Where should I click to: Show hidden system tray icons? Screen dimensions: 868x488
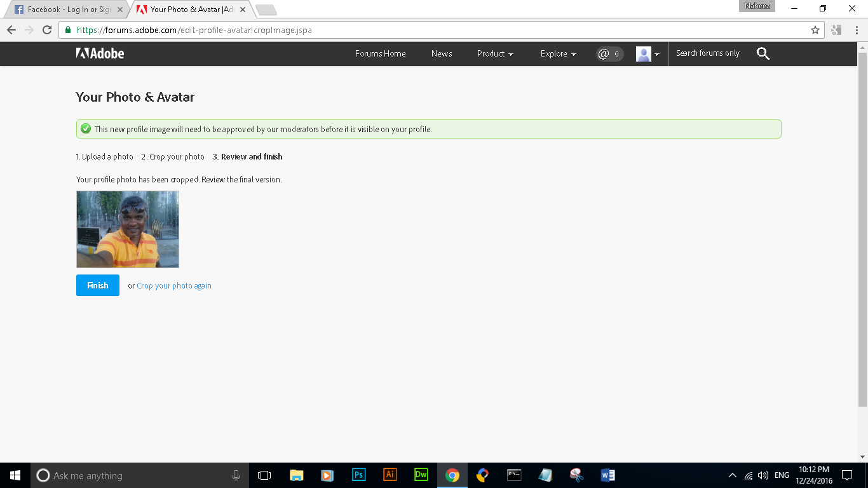pyautogui.click(x=733, y=475)
